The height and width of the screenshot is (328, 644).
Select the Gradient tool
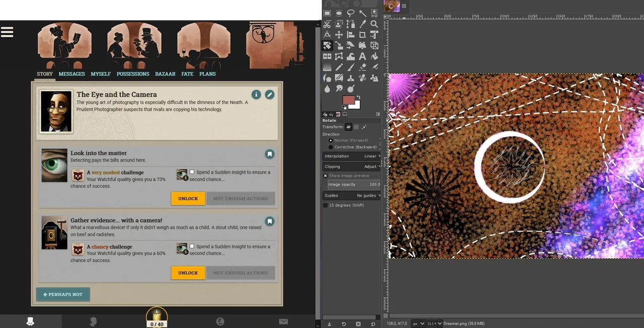327,67
